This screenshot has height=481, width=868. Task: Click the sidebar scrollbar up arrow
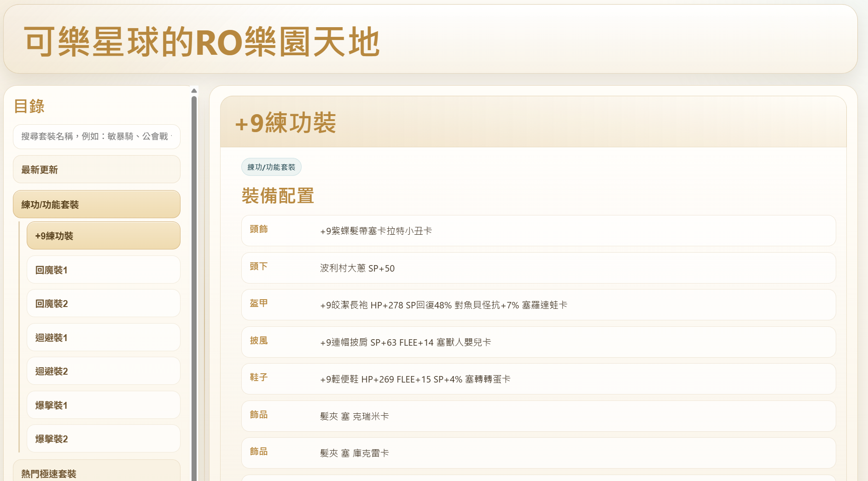click(194, 91)
